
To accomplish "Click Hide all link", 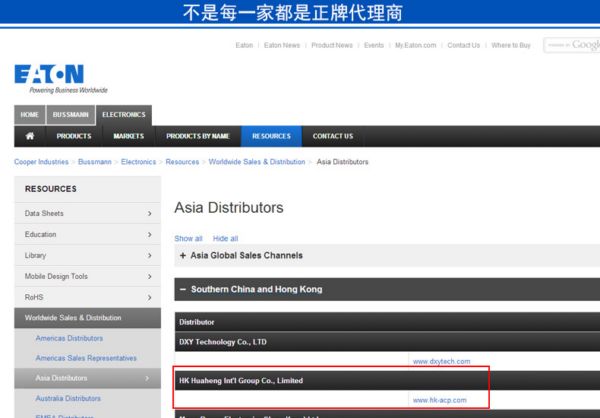I will point(225,238).
